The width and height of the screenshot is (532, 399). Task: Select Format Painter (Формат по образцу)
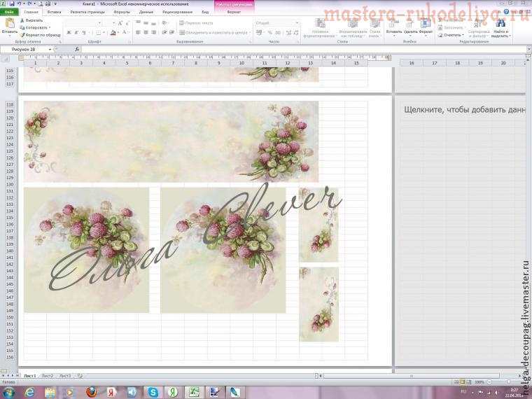tap(40, 34)
